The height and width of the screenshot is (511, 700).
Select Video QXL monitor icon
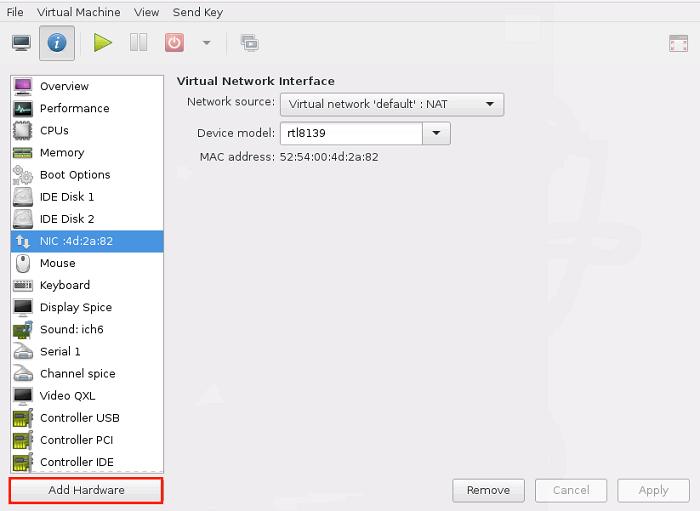click(x=23, y=396)
